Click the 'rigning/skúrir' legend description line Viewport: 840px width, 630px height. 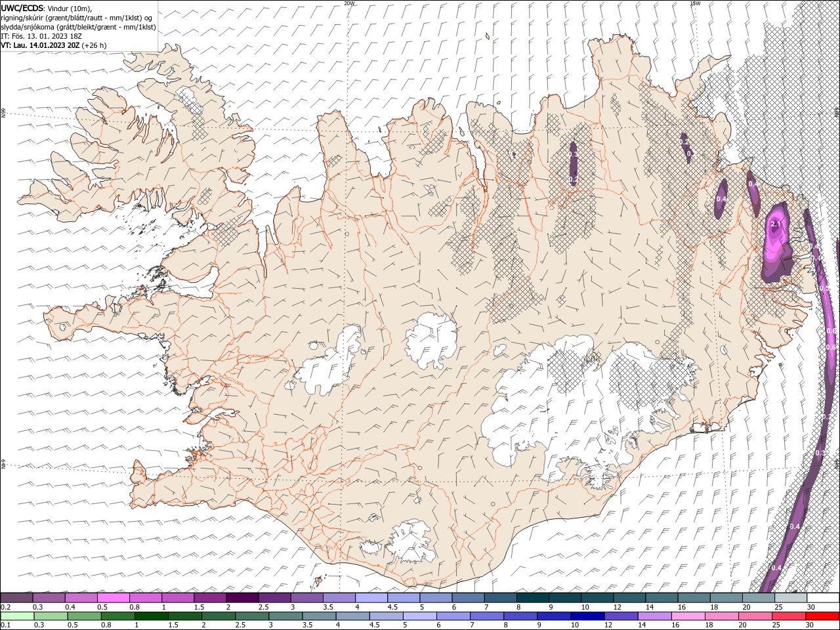[x=77, y=18]
